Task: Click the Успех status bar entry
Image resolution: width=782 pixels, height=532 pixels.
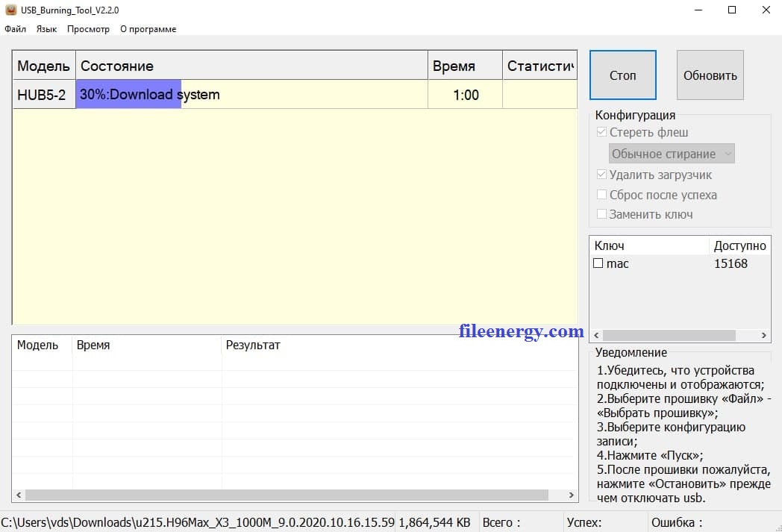Action: 584,522
